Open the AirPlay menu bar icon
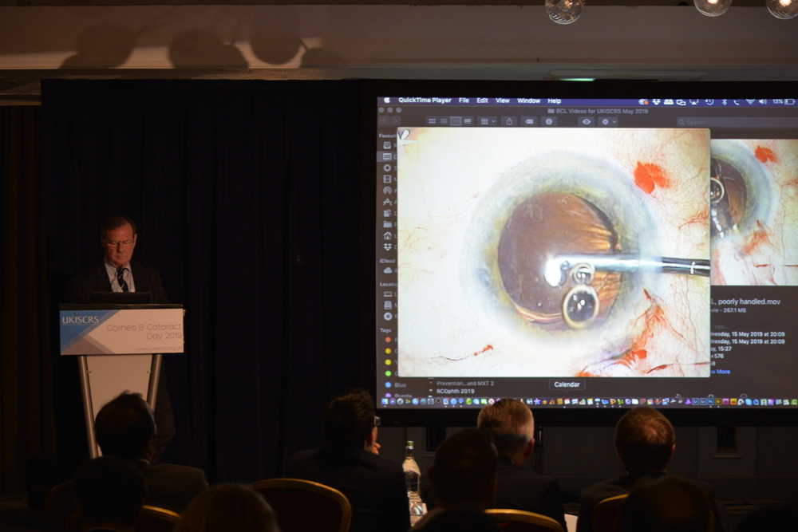798x532 pixels. pyautogui.click(x=693, y=102)
